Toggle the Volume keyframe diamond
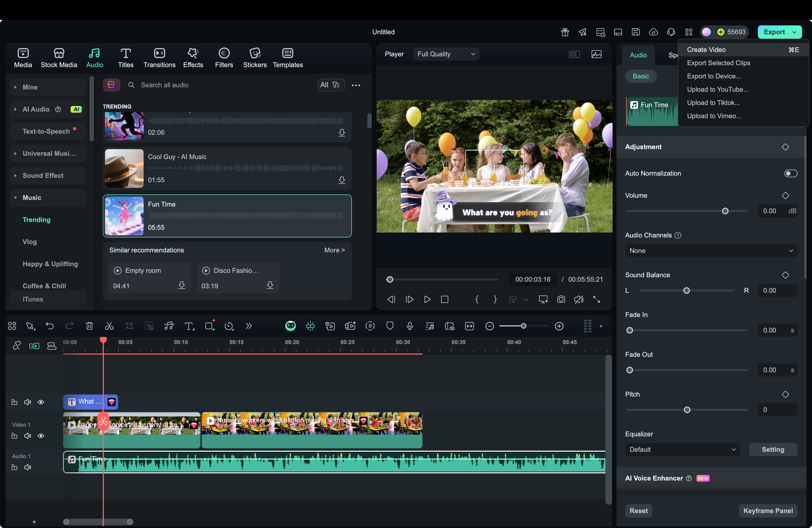Viewport: 812px width, 528px height. point(785,196)
